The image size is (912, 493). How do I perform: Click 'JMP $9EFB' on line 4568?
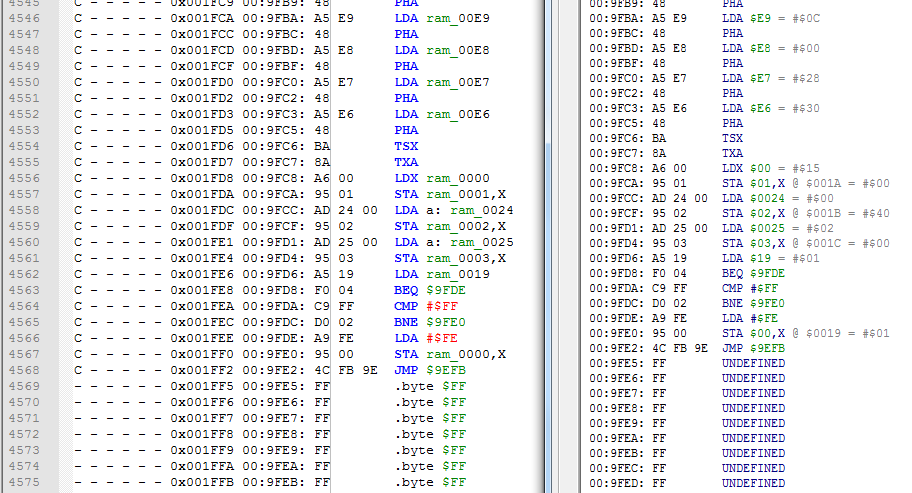[430, 370]
